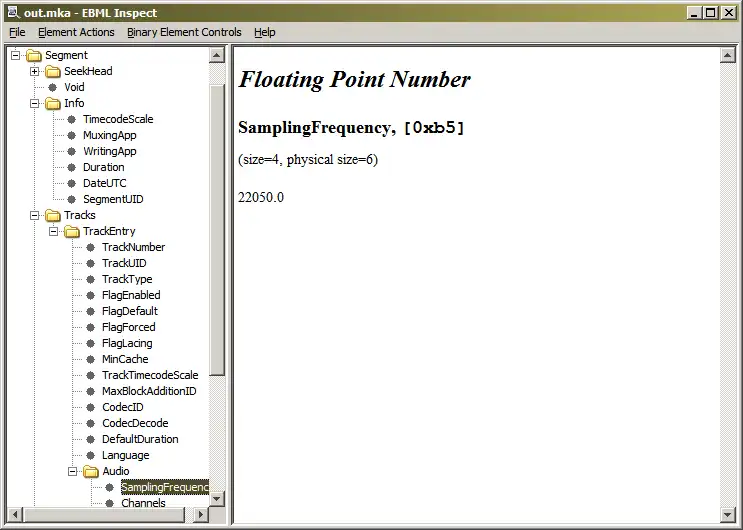Select the Info tree item
This screenshot has width=743, height=530.
[74, 103]
